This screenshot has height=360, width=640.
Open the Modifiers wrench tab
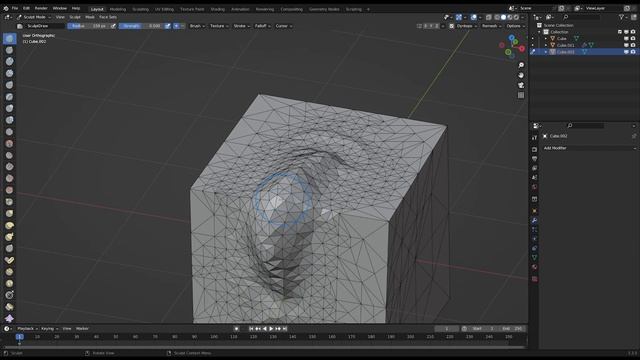(x=535, y=220)
